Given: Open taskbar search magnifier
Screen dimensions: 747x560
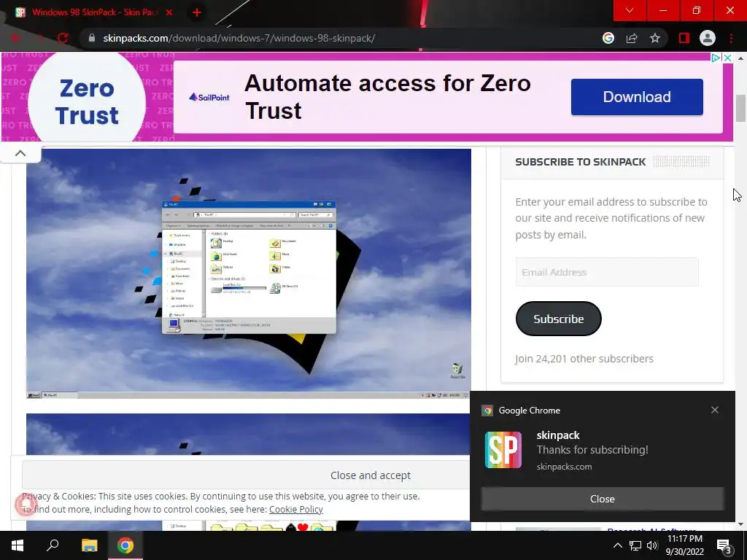Looking at the screenshot, I should pos(53,545).
